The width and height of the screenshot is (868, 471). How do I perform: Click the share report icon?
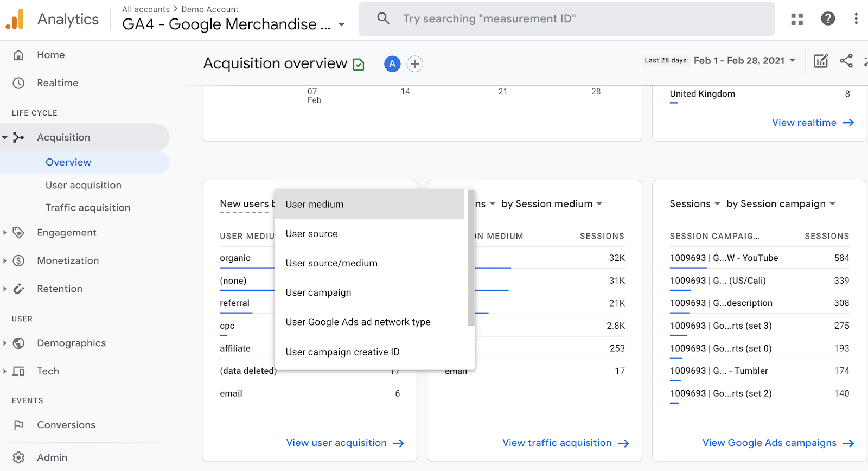[846, 61]
